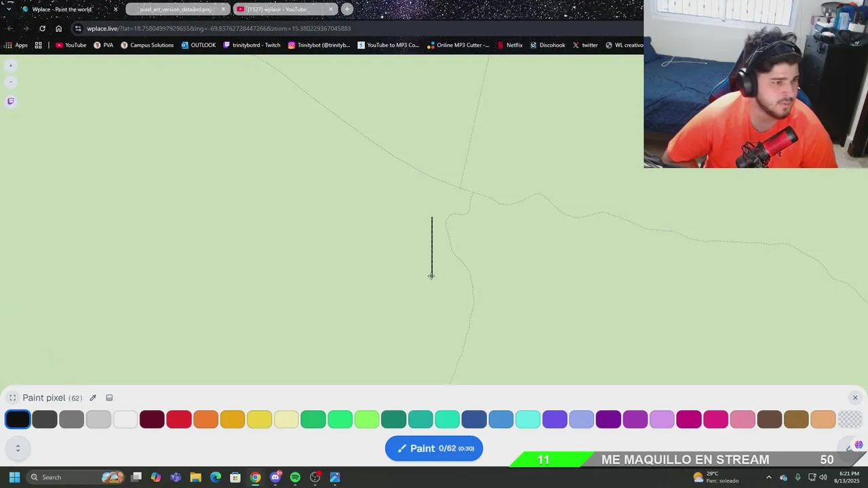The width and height of the screenshot is (868, 488).
Task: Go to browser home page
Action: click(59, 28)
